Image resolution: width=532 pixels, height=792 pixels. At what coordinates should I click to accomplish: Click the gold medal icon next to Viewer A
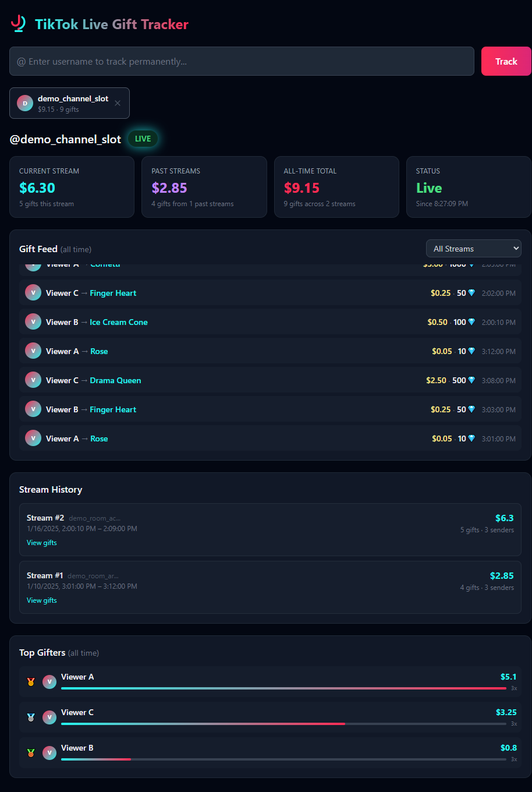tap(31, 682)
